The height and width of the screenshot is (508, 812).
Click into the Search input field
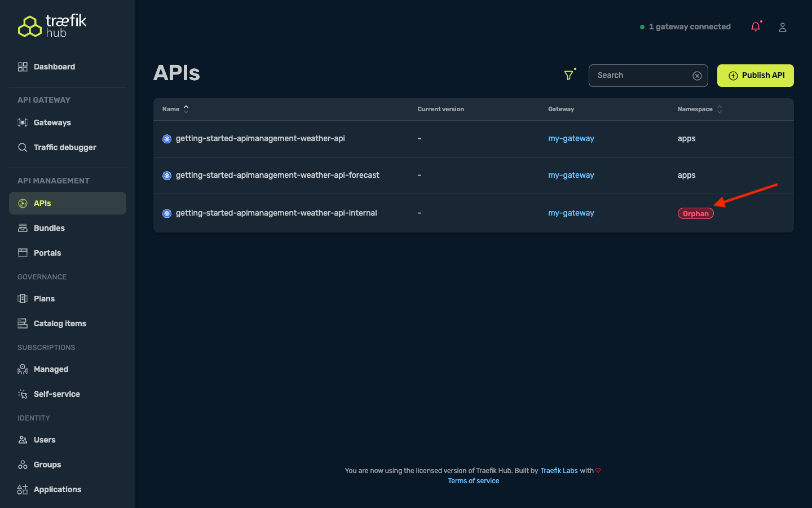pos(642,76)
